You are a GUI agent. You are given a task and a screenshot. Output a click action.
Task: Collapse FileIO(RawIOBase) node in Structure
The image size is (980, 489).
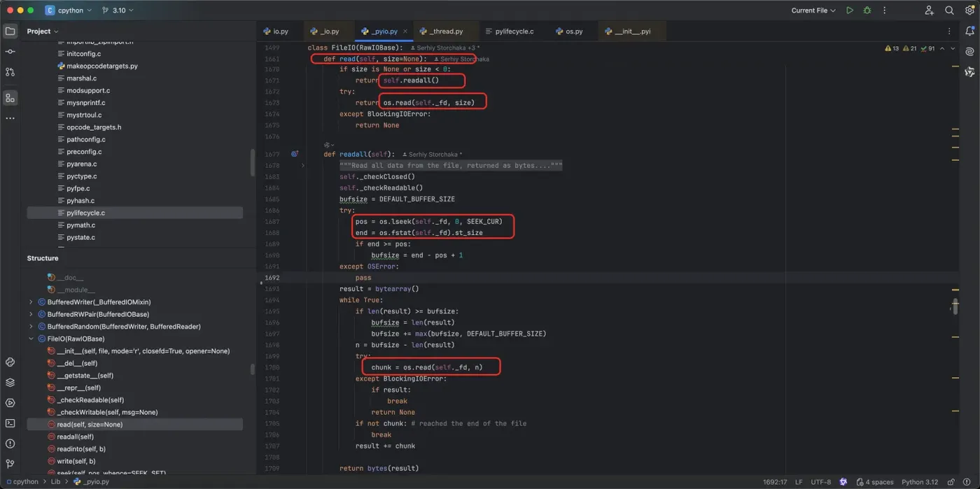[31, 339]
